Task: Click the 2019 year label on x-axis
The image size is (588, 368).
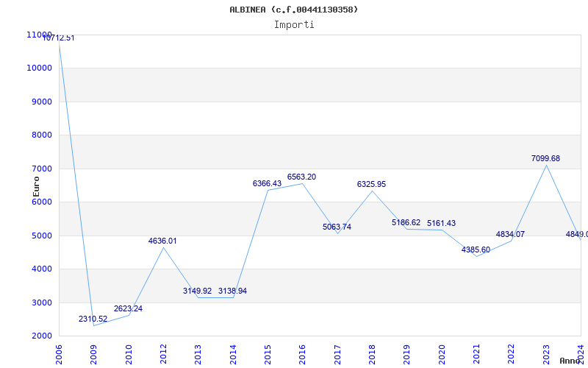Action: point(406,355)
